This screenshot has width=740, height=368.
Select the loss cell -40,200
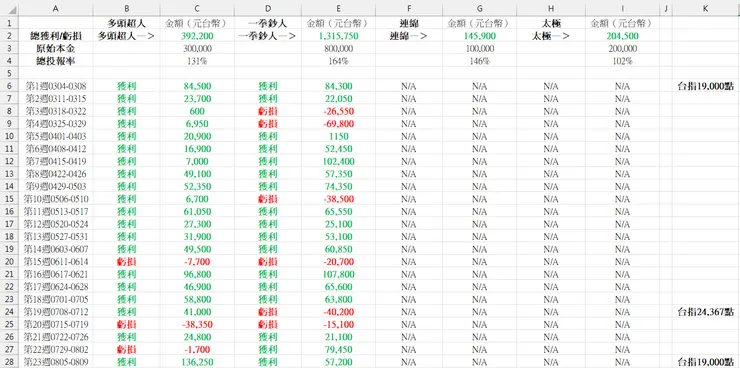(x=338, y=312)
